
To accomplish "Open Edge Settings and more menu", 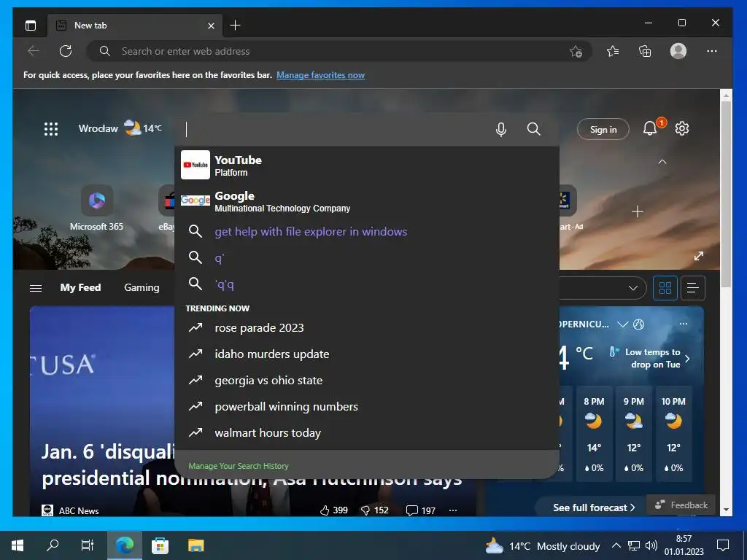I will click(x=712, y=51).
